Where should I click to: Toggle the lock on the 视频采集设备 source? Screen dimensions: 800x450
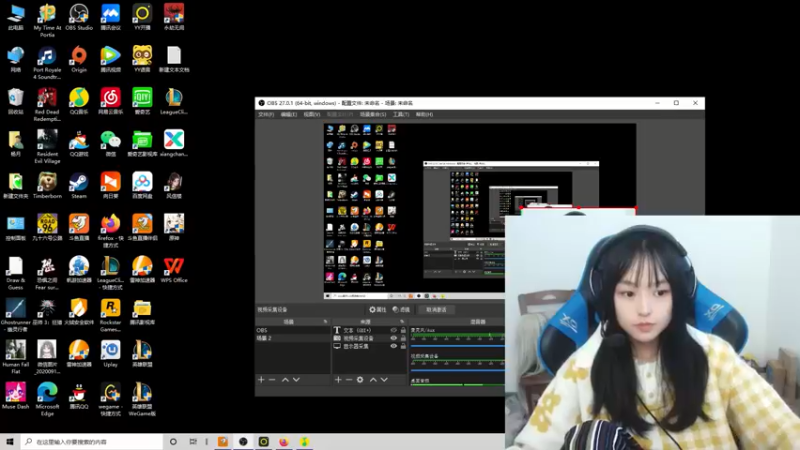click(403, 338)
